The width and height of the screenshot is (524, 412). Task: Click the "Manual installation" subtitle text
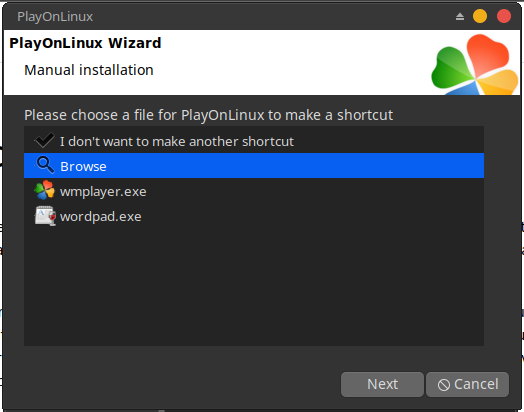pyautogui.click(x=89, y=70)
